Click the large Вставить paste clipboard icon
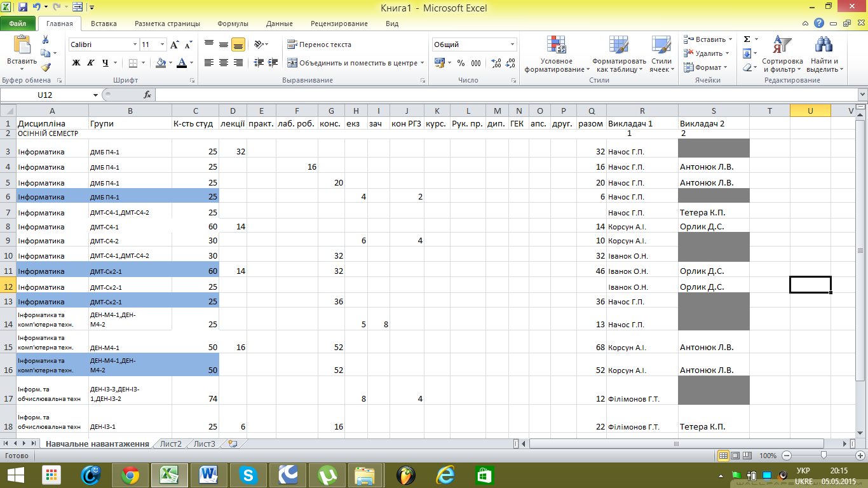Viewport: 868px width, 488px height. [x=22, y=44]
